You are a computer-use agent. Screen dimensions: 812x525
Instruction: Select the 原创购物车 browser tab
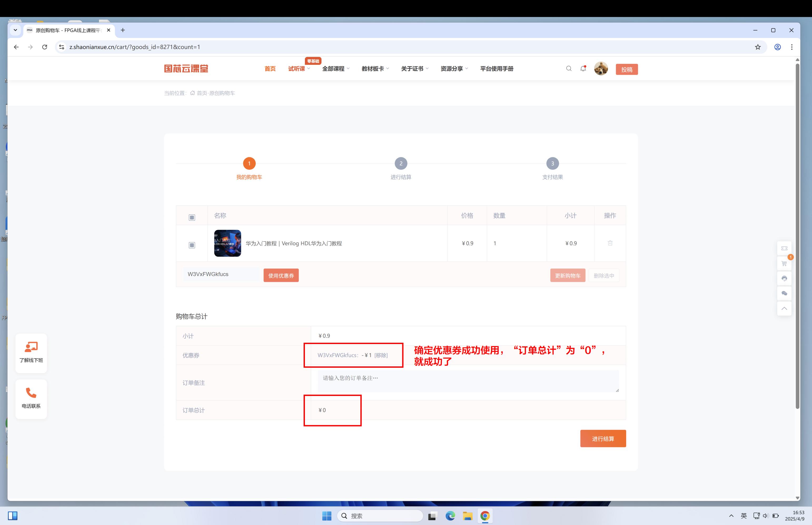(x=65, y=30)
